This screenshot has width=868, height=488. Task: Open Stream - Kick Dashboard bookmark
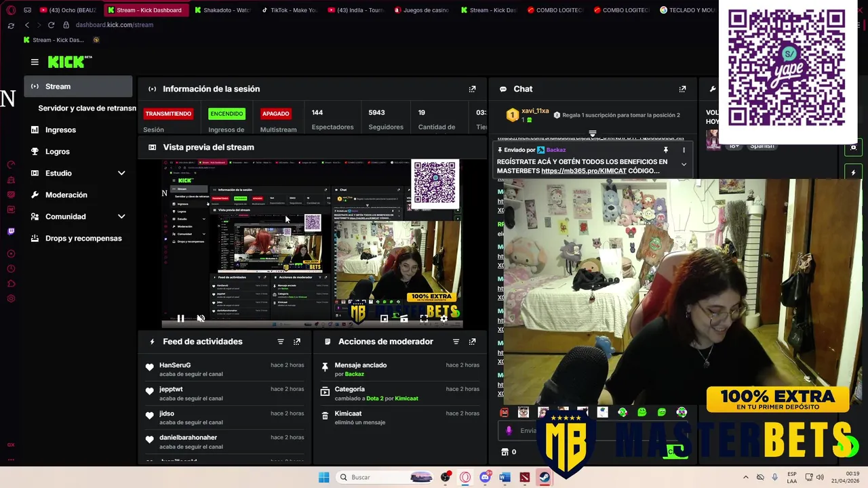click(x=53, y=40)
